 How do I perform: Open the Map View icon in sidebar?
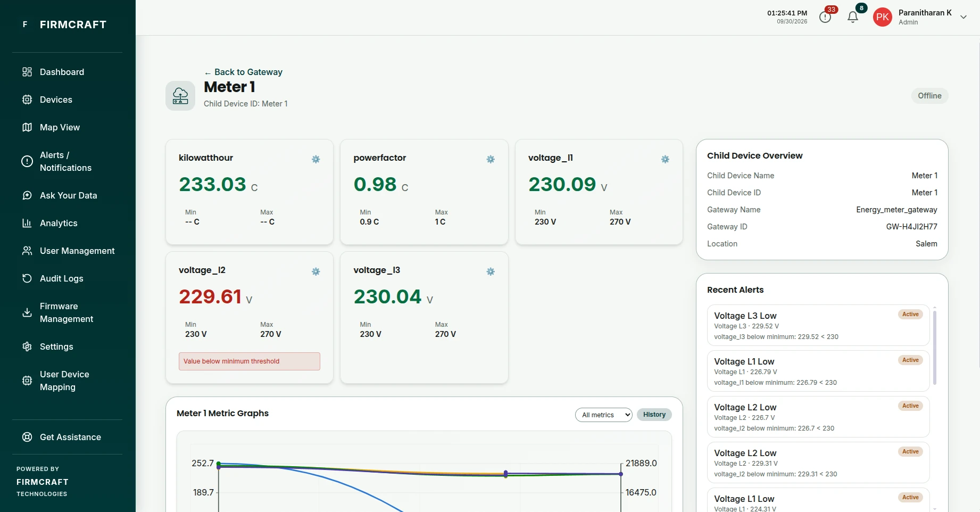tap(27, 127)
